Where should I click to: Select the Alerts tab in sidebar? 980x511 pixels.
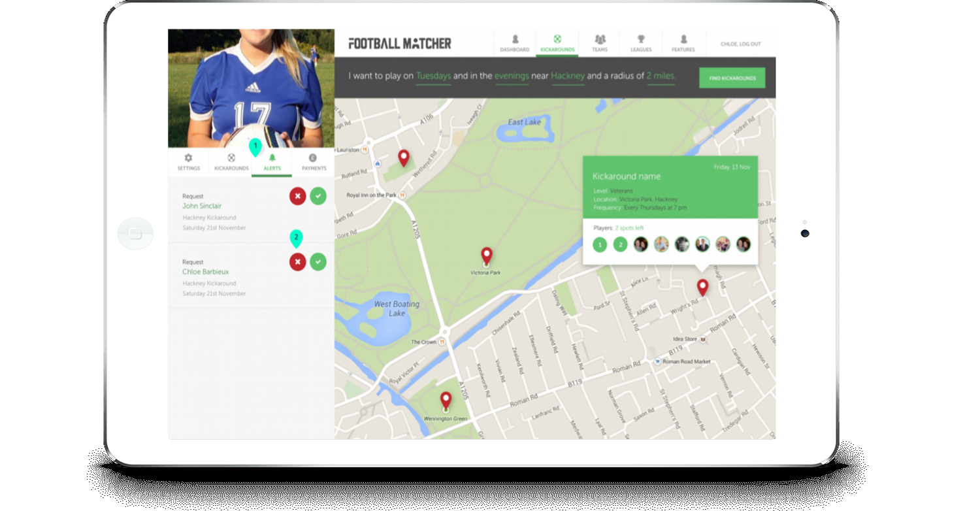(272, 162)
